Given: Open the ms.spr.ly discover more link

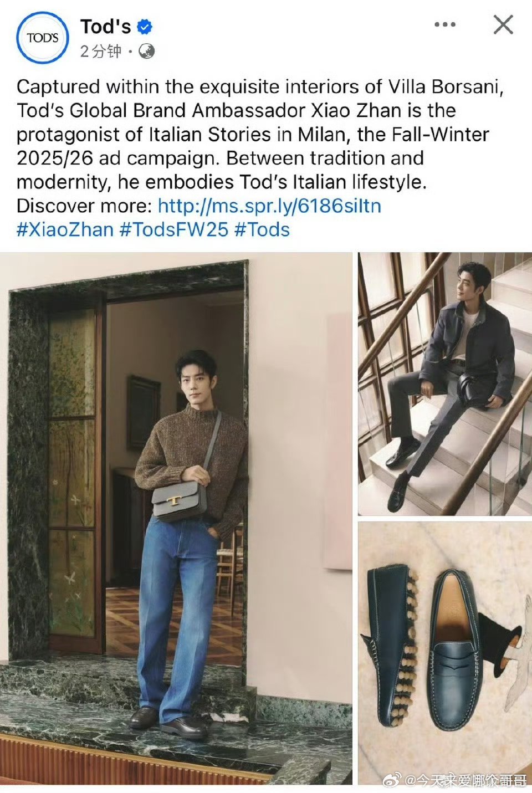Looking at the screenshot, I should click(x=269, y=206).
